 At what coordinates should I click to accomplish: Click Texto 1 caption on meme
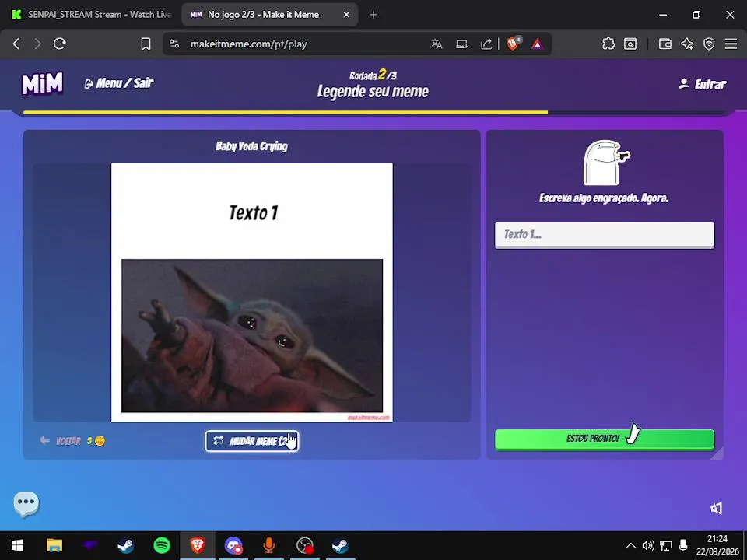253,213
